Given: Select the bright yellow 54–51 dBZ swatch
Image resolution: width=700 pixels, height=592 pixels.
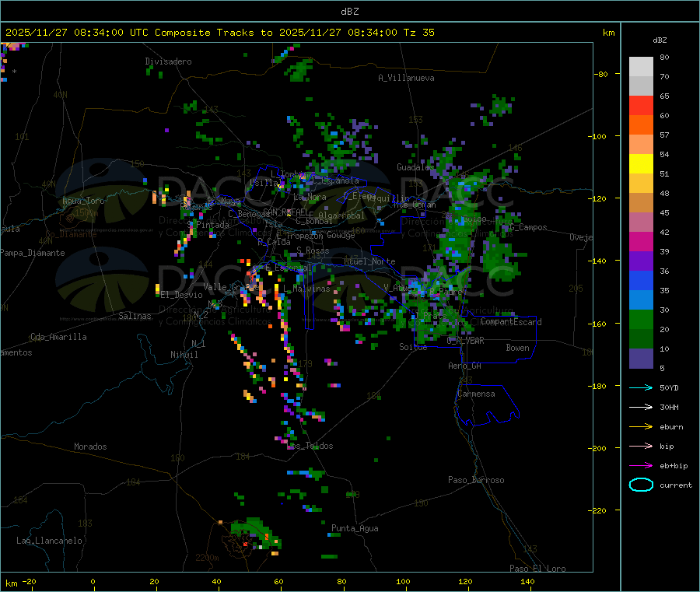Looking at the screenshot, I should 641,164.
